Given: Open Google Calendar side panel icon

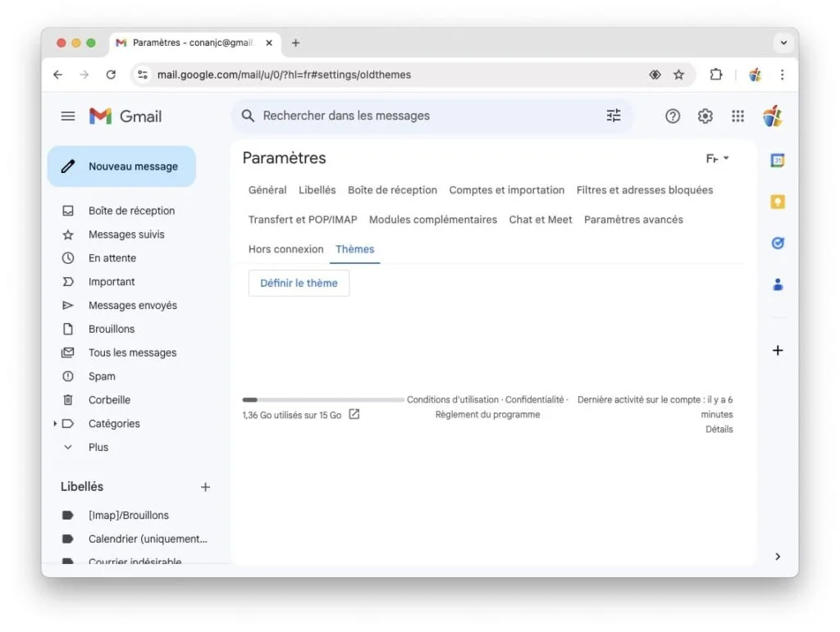Looking at the screenshot, I should click(778, 160).
